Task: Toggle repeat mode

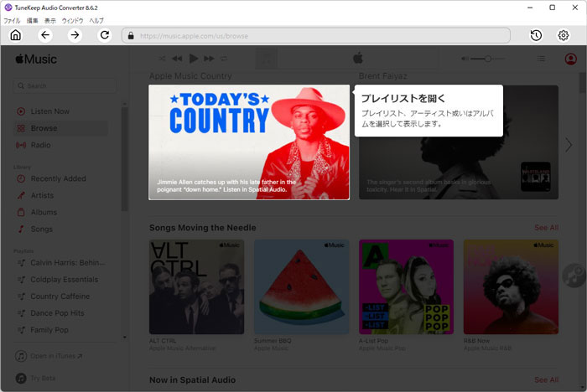Action: click(224, 59)
